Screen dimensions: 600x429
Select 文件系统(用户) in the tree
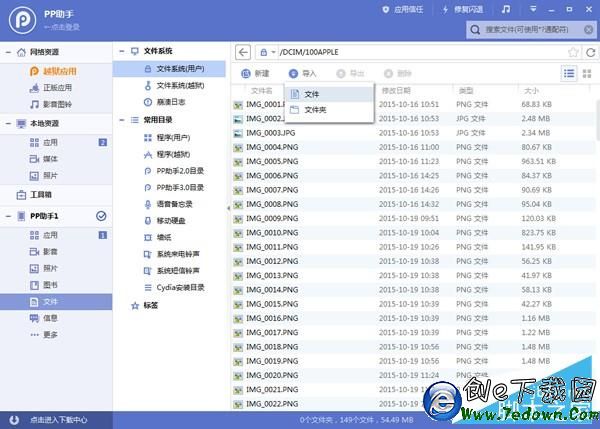[x=169, y=69]
